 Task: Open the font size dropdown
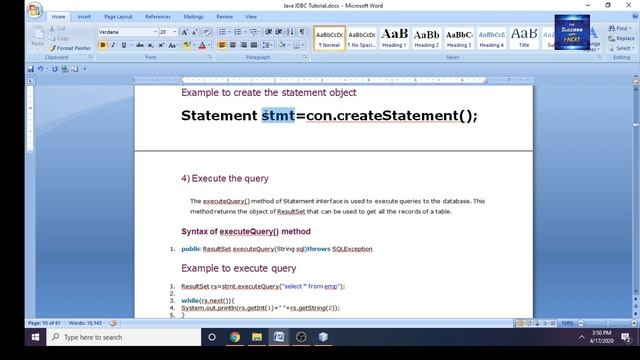(x=175, y=32)
